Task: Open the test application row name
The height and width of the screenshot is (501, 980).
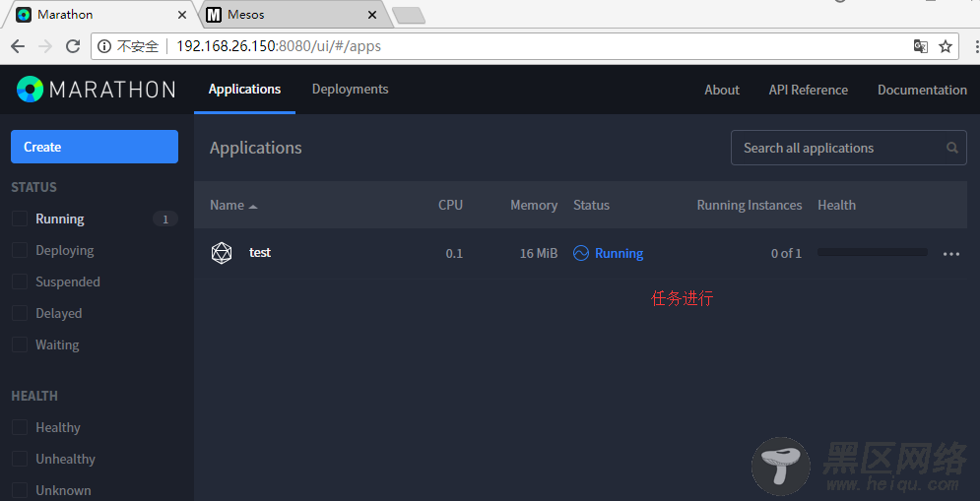Action: 260,252
